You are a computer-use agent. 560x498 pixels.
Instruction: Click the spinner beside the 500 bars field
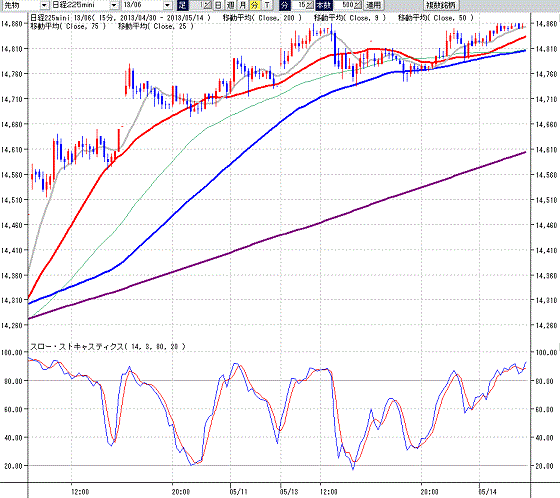point(358,5)
